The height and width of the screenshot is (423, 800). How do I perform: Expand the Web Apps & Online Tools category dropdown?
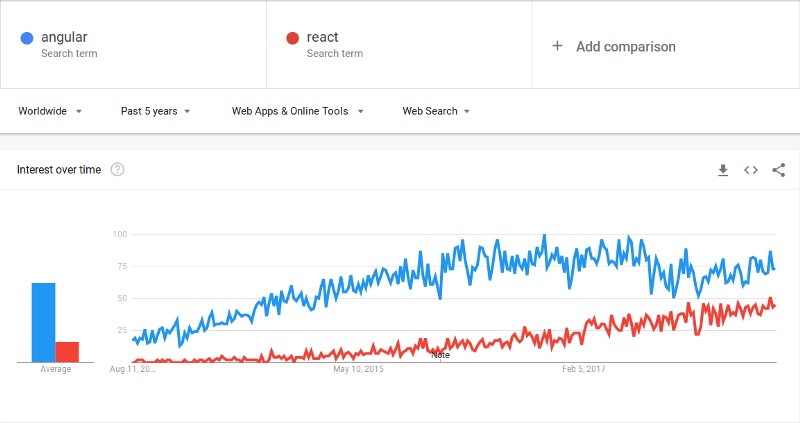297,111
